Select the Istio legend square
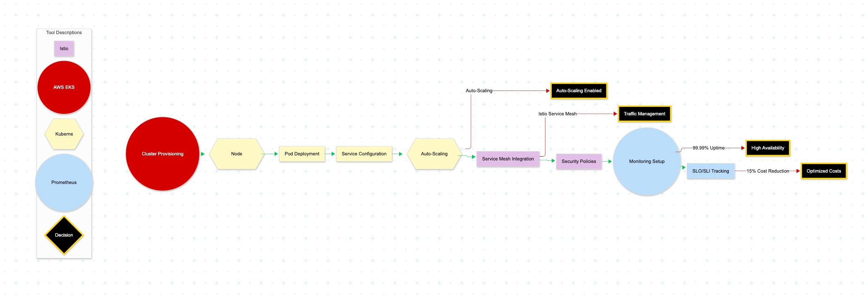The image size is (868, 296). 64,48
